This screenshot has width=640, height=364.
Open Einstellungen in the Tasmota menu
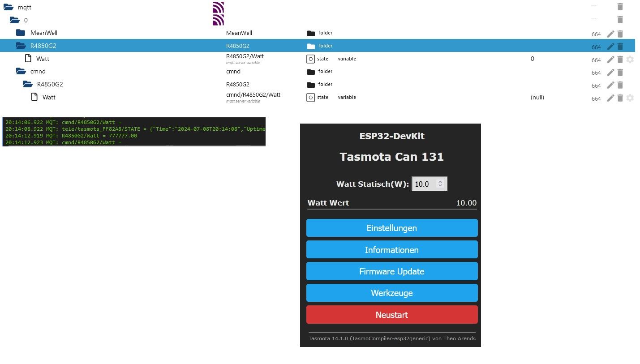[x=392, y=228]
